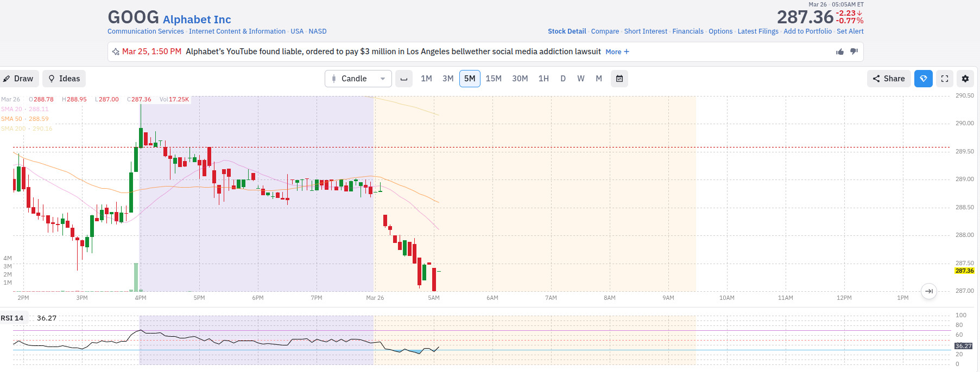Select the 3M timeframe
Viewport: 980px width, 372px height.
point(448,79)
